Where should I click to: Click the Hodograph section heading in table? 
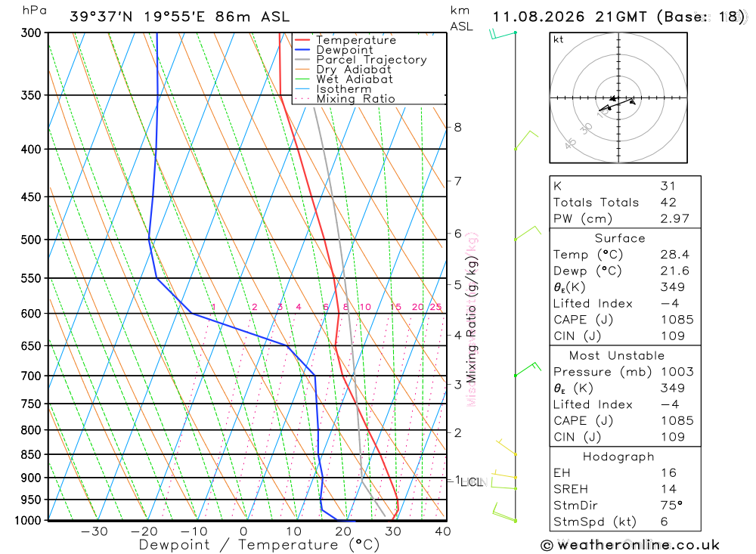[618, 457]
